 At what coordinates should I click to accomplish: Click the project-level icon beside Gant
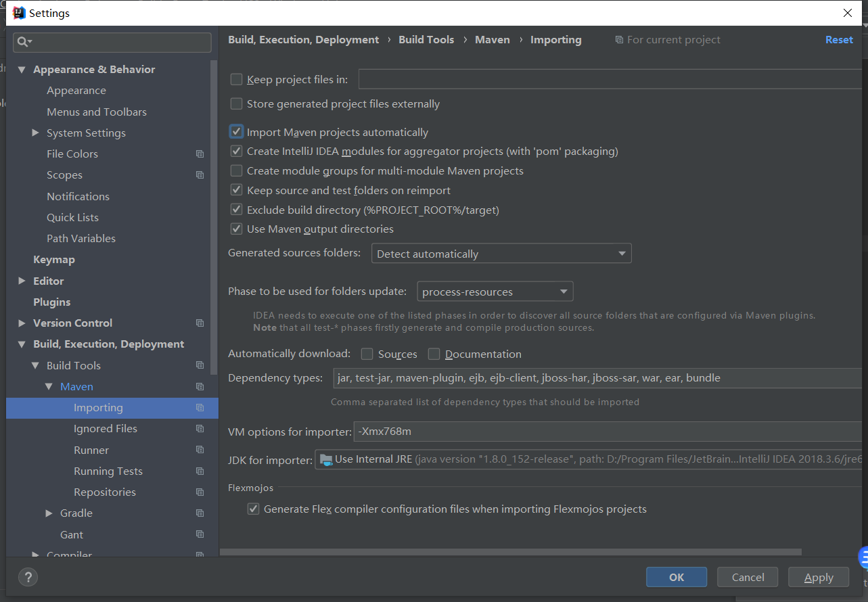pyautogui.click(x=200, y=534)
